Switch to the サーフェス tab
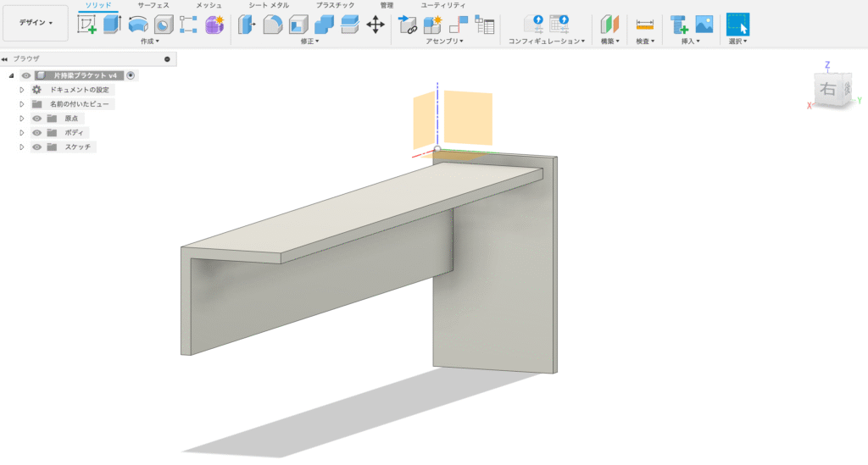The image size is (868, 465). point(153,5)
